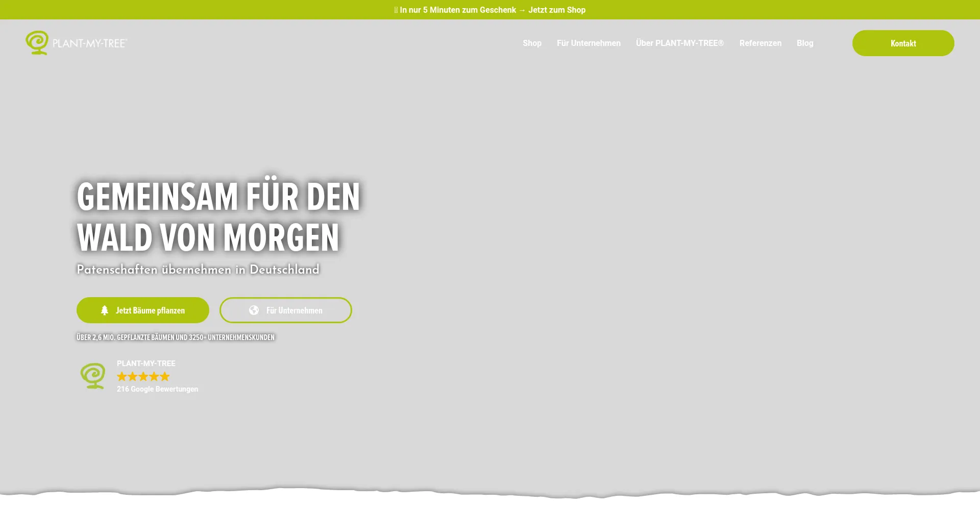Click the 'Jetzt Bäume pflanzen' button

coord(142,310)
